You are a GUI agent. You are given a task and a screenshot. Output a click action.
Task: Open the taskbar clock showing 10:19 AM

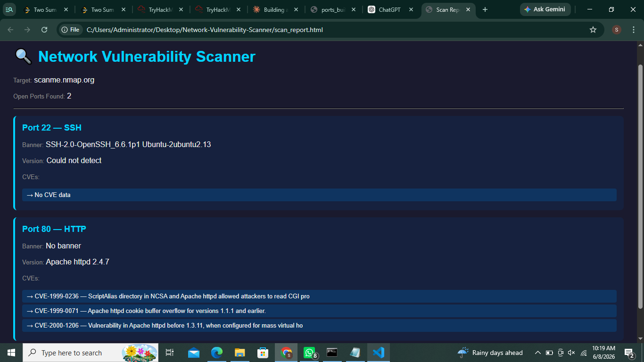[603, 353]
